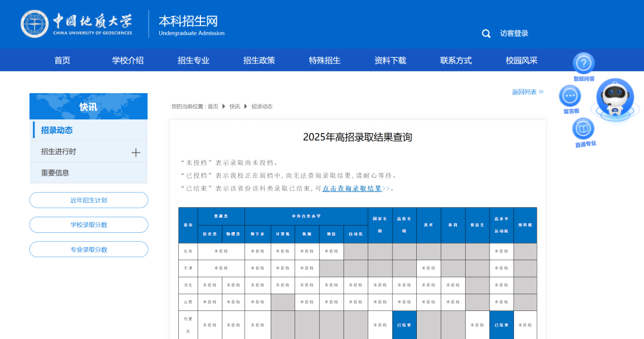Click 专业录取分数 button

[x=89, y=249]
